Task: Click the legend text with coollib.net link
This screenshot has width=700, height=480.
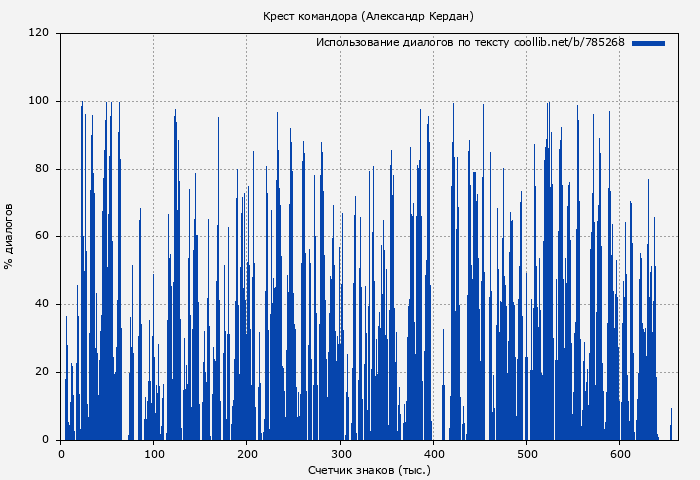Action: [470, 43]
